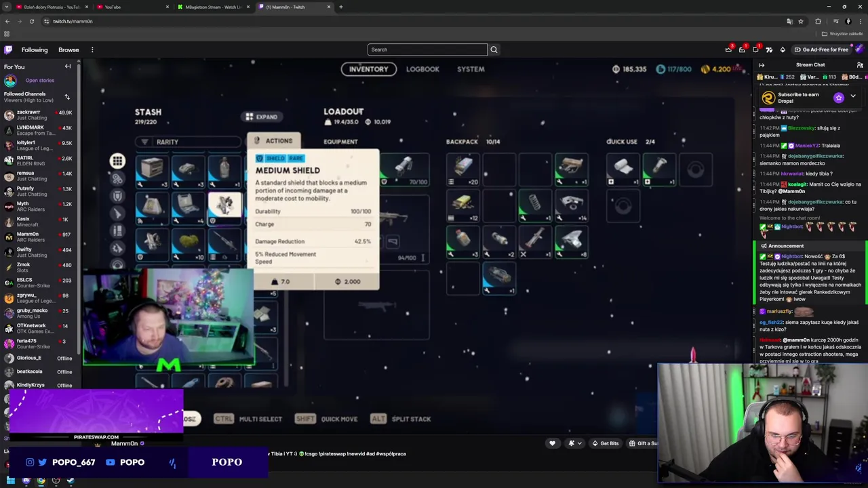
Task: Select the System tab in game
Action: 471,69
